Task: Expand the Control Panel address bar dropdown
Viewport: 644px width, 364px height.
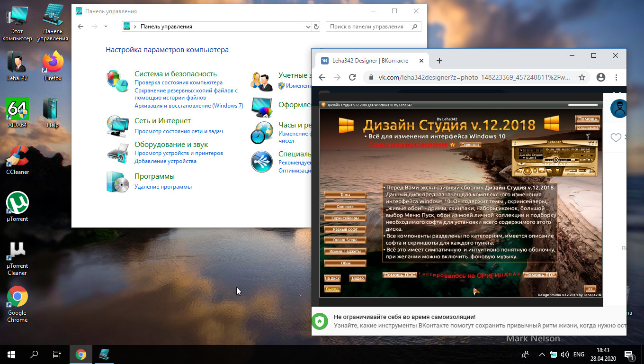Action: pos(308,27)
